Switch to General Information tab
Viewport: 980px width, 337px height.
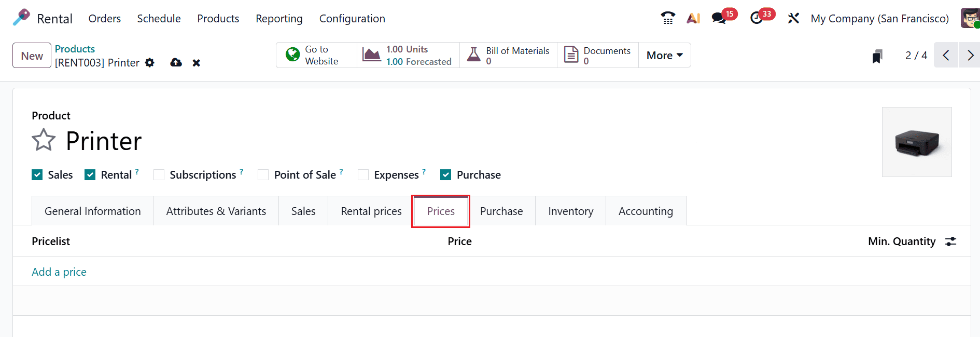pyautogui.click(x=93, y=211)
